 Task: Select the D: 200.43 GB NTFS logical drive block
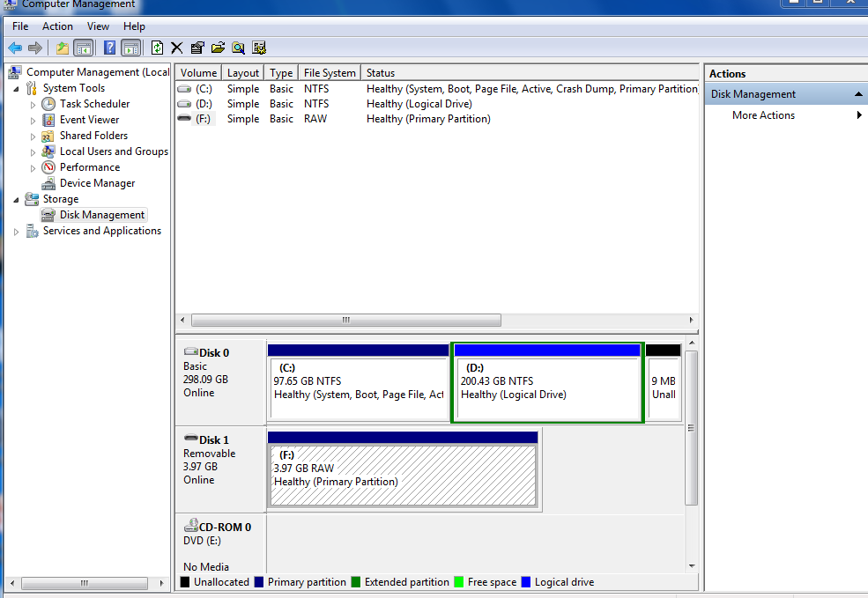coord(547,382)
